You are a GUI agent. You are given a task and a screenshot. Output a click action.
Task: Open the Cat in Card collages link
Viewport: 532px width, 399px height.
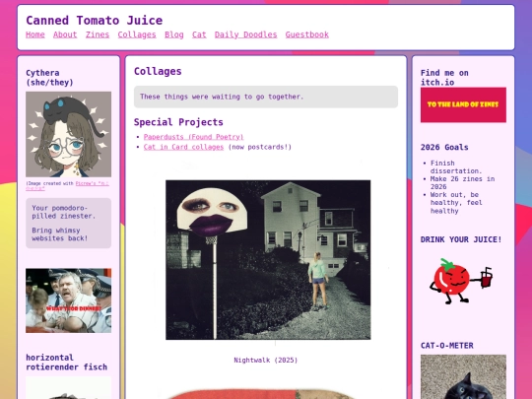(x=183, y=147)
